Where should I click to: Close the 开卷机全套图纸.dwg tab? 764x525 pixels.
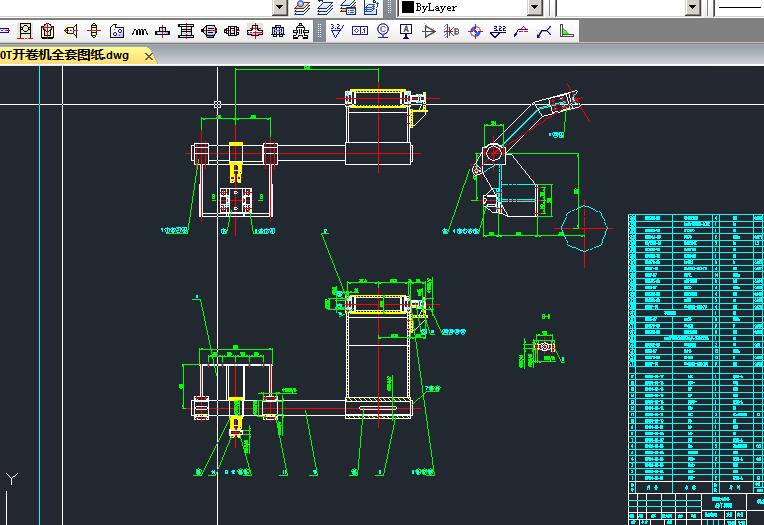(149, 57)
